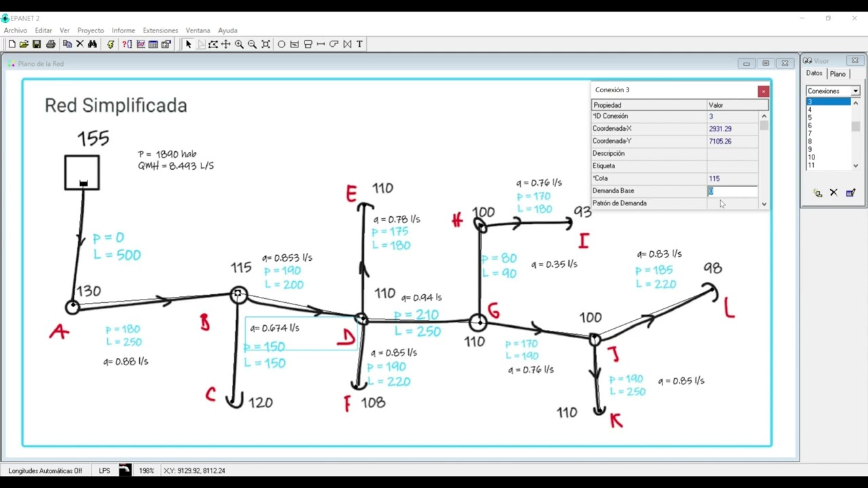868x488 pixels.
Task: Open the Archivo menu
Action: (15, 30)
